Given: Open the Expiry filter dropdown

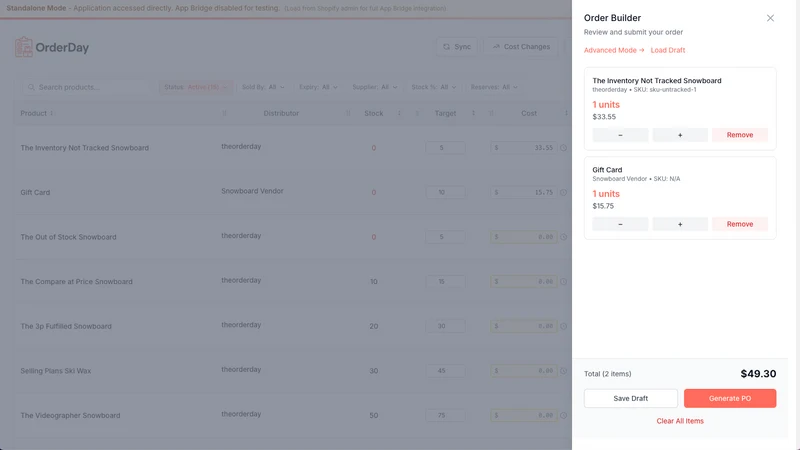Looking at the screenshot, I should tap(318, 87).
